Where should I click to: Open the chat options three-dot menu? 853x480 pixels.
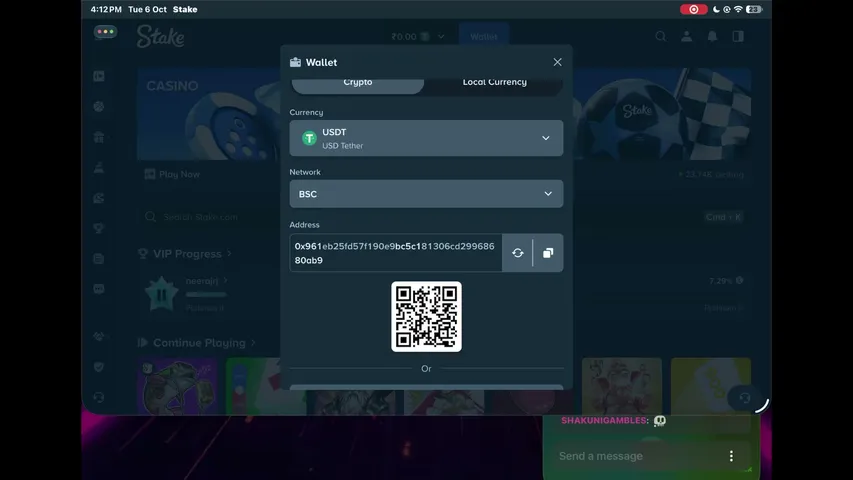pyautogui.click(x=731, y=456)
